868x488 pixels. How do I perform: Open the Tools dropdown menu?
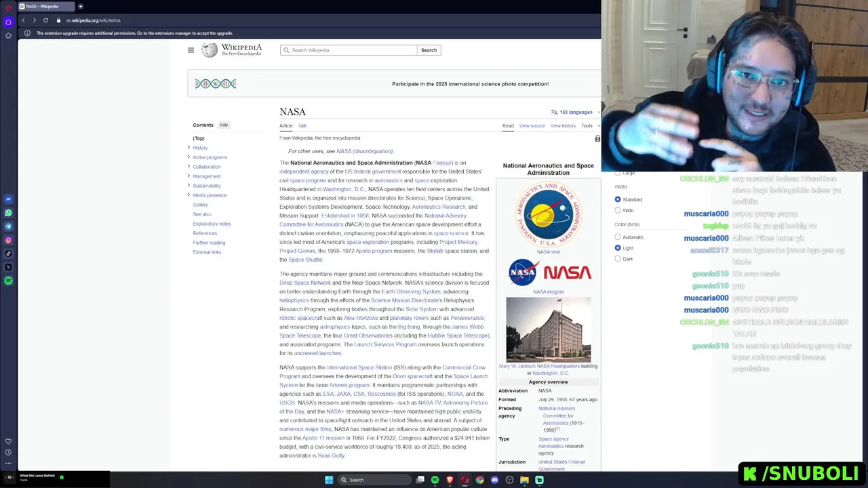(590, 125)
